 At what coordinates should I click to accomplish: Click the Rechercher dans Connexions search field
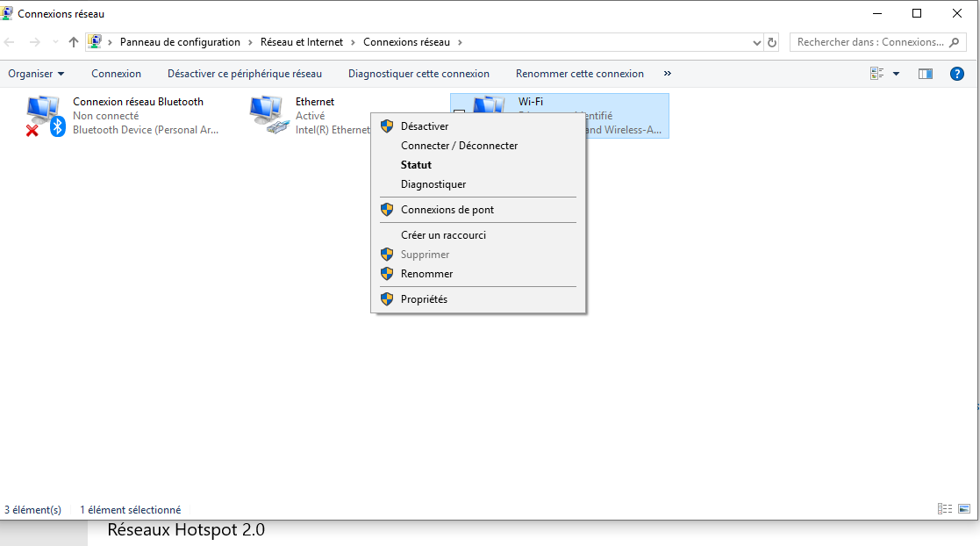coord(869,42)
